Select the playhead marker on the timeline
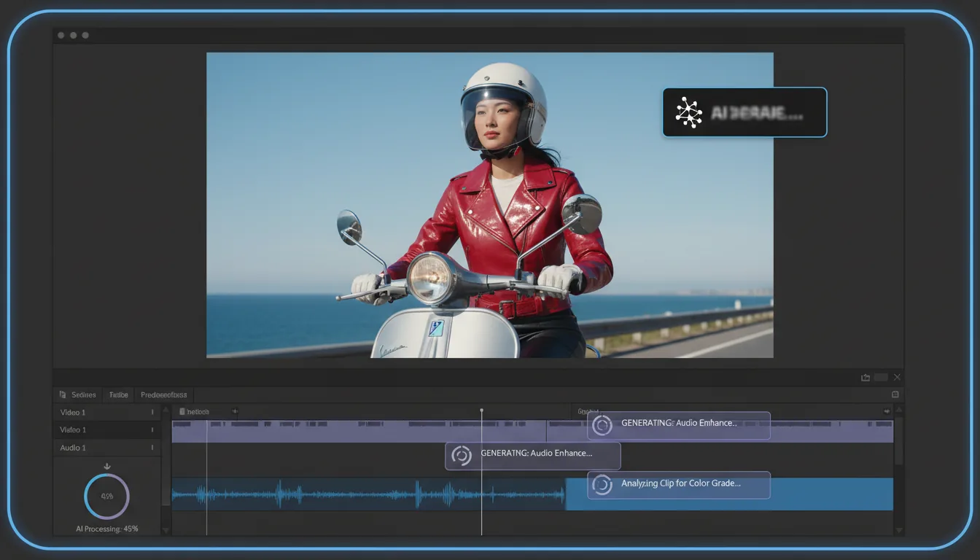The width and height of the screenshot is (980, 560). tap(481, 411)
